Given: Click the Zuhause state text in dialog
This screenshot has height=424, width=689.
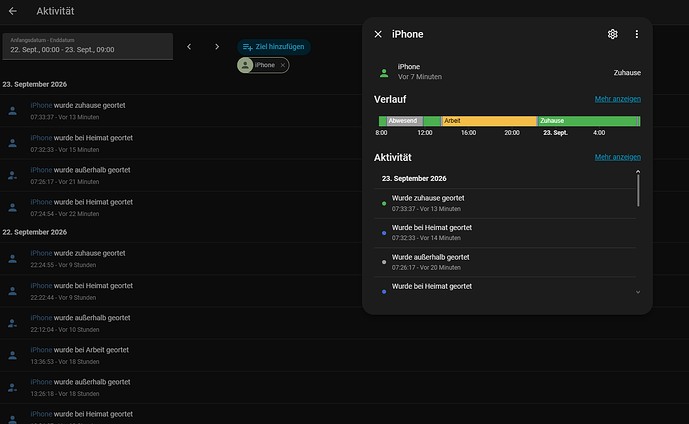Looking at the screenshot, I should tap(627, 73).
